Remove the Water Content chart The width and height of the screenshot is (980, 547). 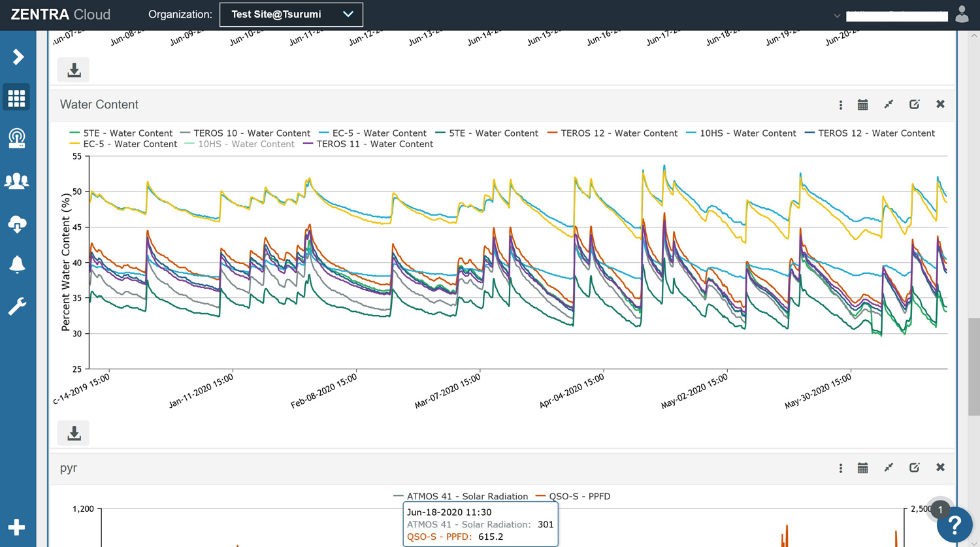[940, 105]
